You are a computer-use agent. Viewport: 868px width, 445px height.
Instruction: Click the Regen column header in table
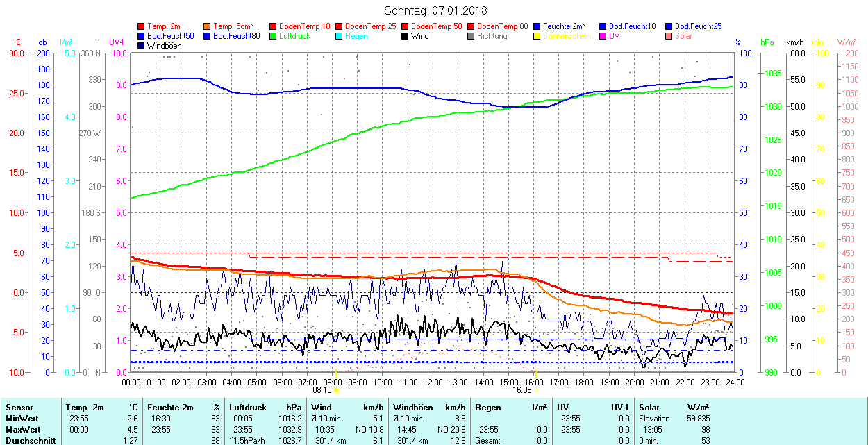tap(487, 408)
